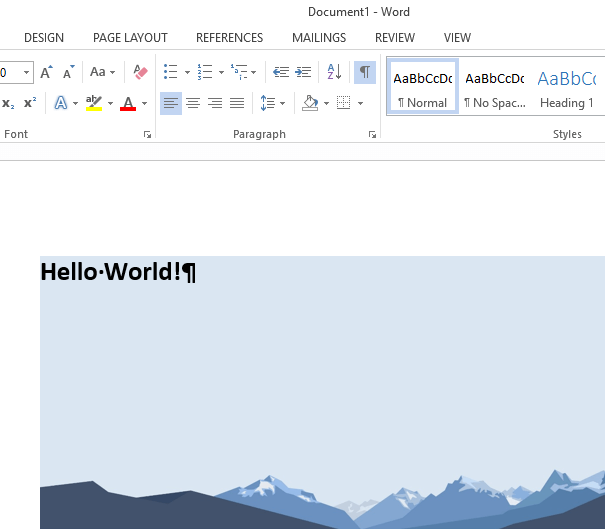Screen dimensions: 605x529
Task: Open the MAILINGS tab
Action: click(319, 38)
